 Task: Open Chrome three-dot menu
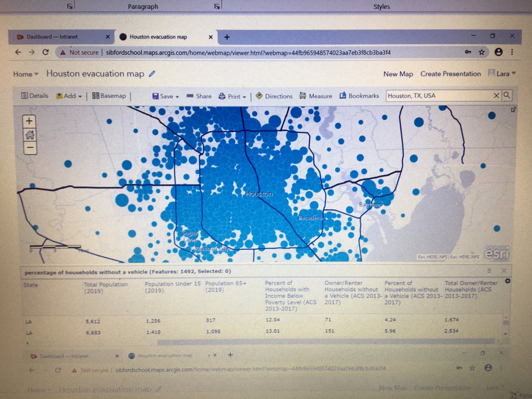tap(512, 52)
